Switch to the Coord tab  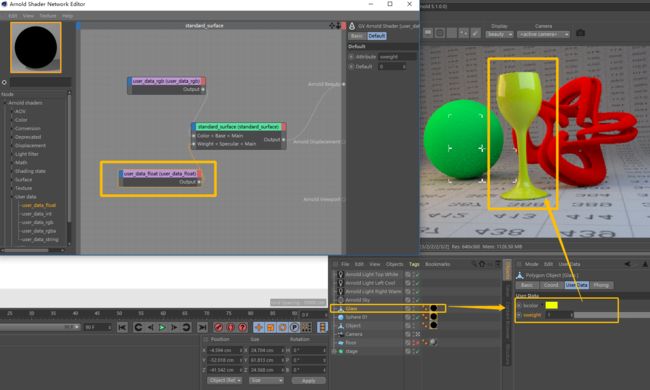[551, 285]
